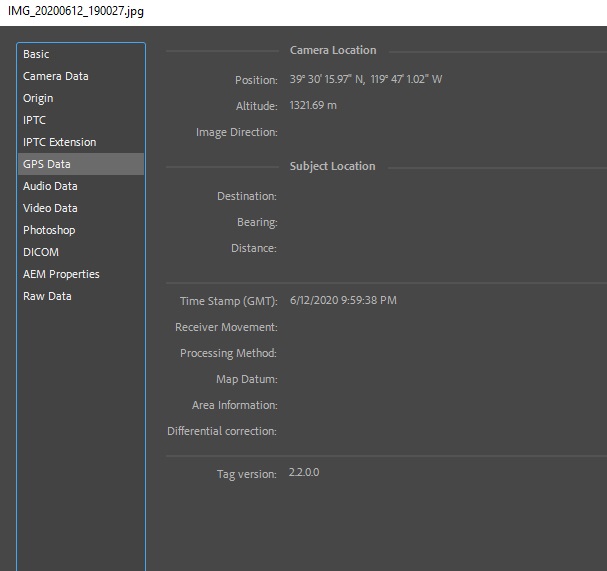The image size is (607, 571).
Task: Show the Raw Data section
Action: [47, 296]
